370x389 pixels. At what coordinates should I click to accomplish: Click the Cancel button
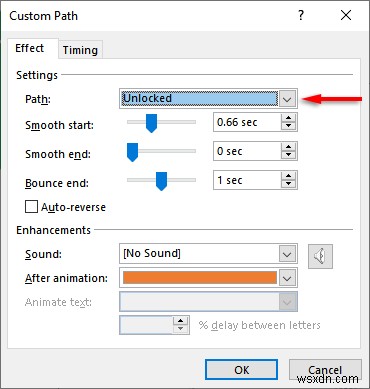pyautogui.click(x=325, y=370)
